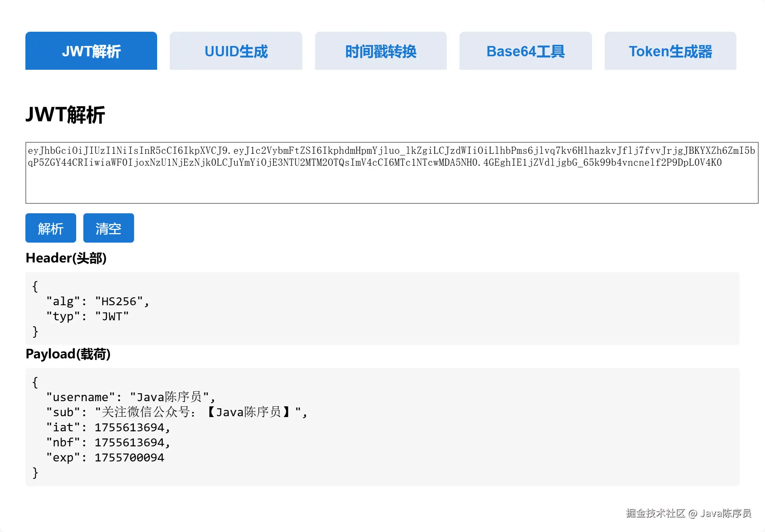Screen dimensions: 765x532
Task: Click the JWT解析 page heading
Action: 65,115
